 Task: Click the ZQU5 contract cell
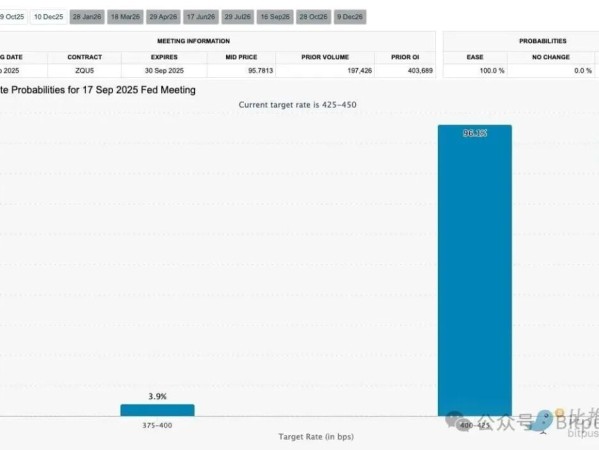84,71
